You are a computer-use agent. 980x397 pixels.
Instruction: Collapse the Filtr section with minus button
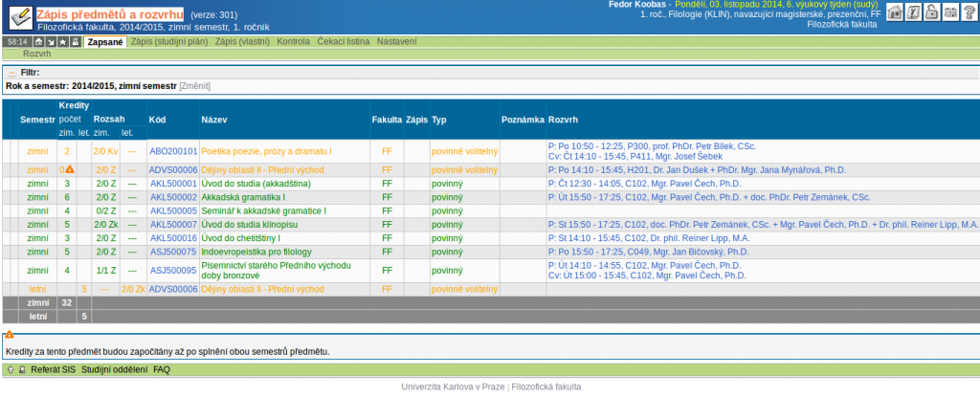coord(11,73)
